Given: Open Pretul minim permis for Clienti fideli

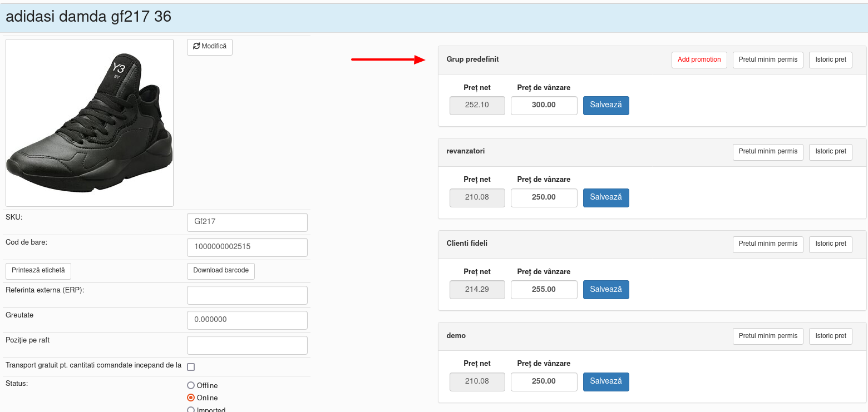Looking at the screenshot, I should [x=768, y=244].
